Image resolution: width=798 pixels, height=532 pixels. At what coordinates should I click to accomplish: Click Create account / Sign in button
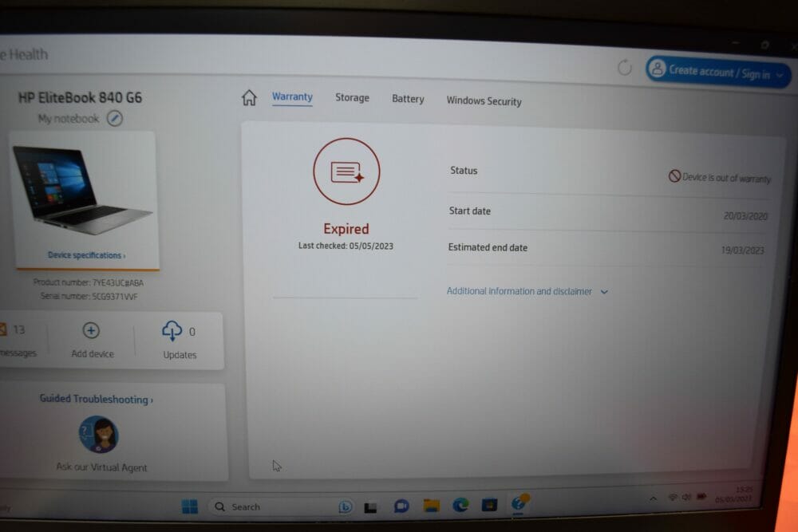717,73
